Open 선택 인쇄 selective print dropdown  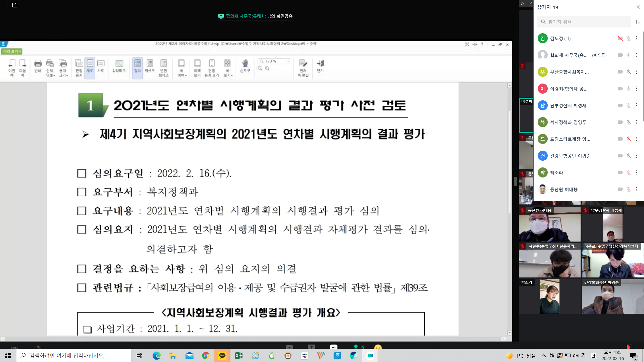click(x=50, y=68)
